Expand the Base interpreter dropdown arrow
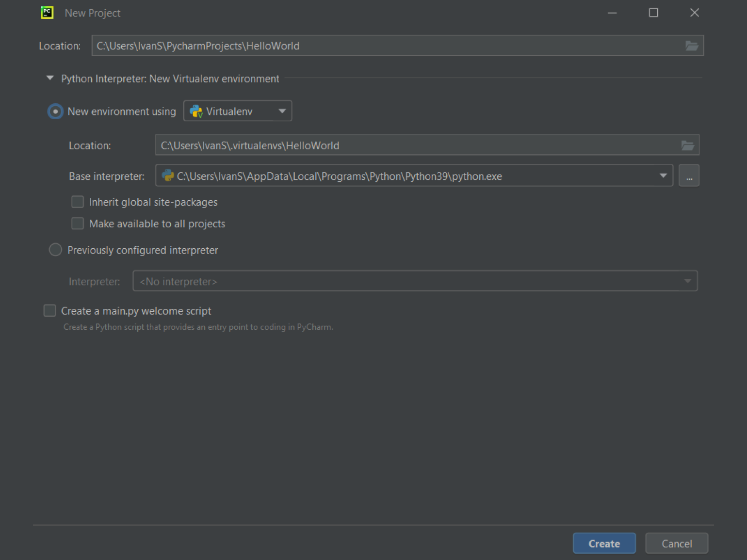The width and height of the screenshot is (747, 560). click(x=663, y=176)
